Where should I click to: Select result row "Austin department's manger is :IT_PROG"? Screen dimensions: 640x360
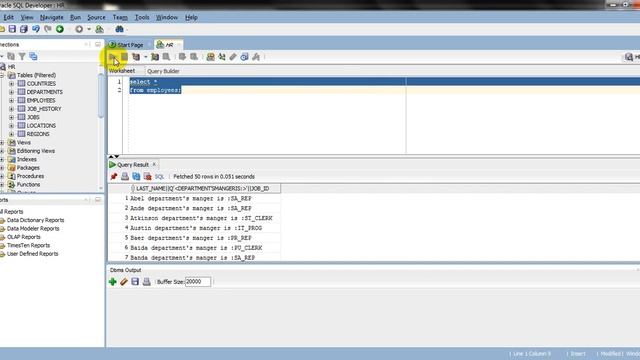coord(196,228)
